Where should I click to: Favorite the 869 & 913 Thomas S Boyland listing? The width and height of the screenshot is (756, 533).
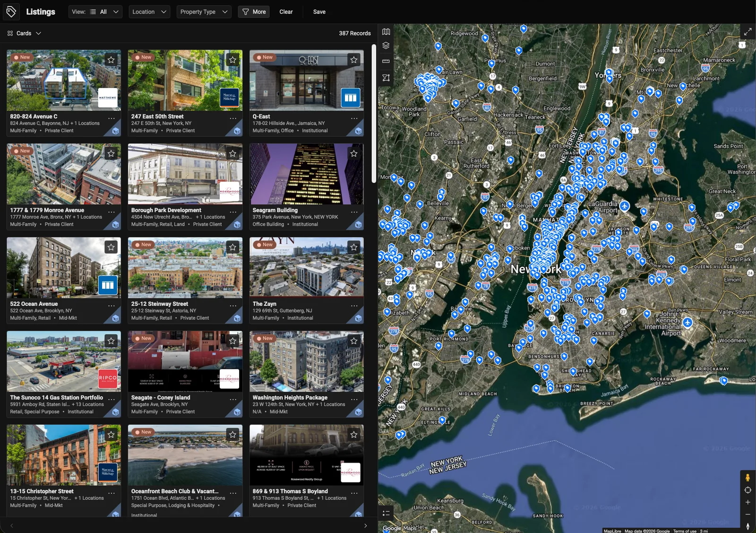coord(354,434)
